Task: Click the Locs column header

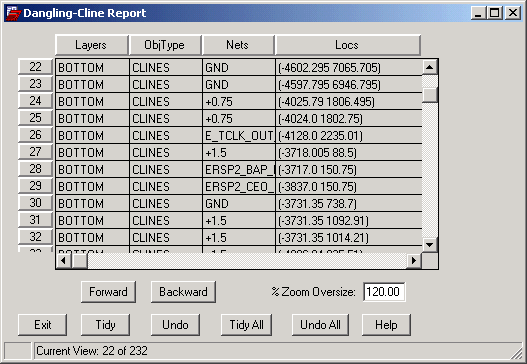Action: pyautogui.click(x=348, y=45)
